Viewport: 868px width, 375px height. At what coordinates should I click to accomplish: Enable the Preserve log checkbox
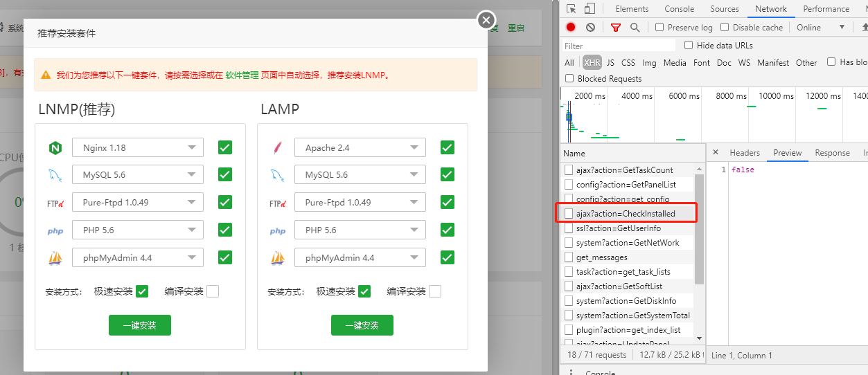(x=659, y=28)
